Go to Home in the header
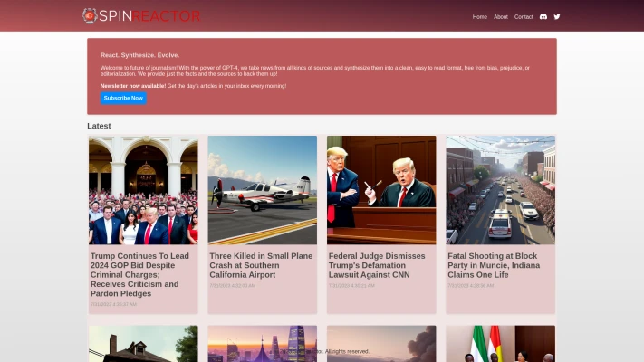644x362 pixels. (479, 17)
